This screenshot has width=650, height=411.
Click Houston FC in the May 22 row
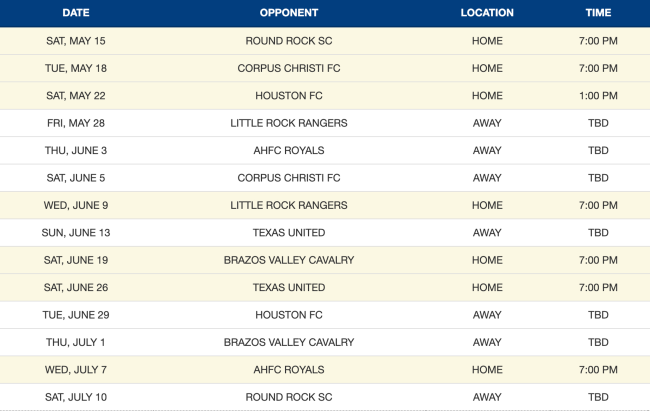point(289,96)
